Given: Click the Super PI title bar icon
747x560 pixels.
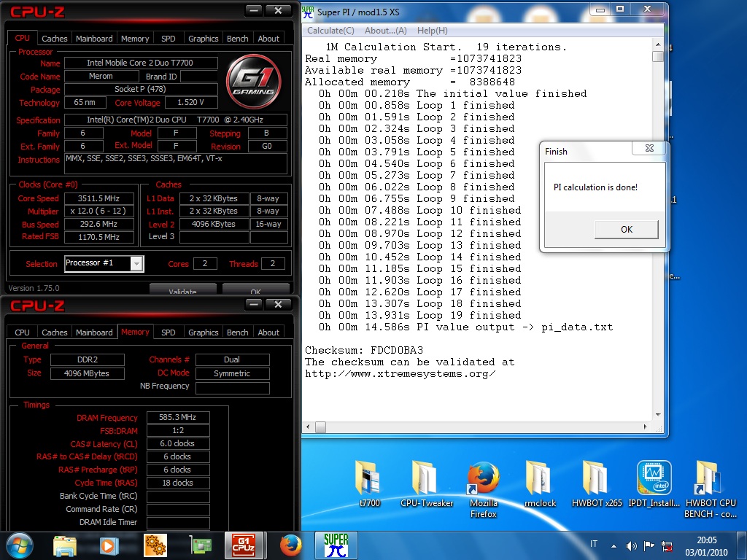Looking at the screenshot, I should (309, 12).
